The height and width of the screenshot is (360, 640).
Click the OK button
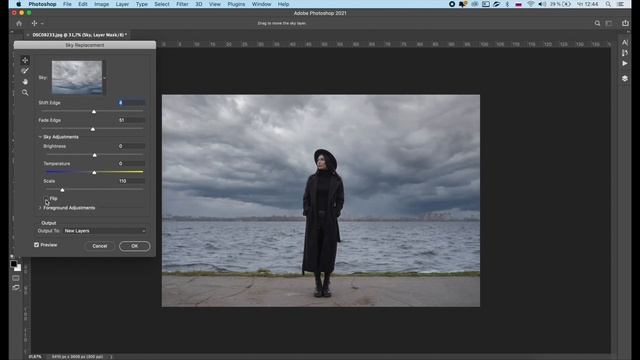coord(135,246)
